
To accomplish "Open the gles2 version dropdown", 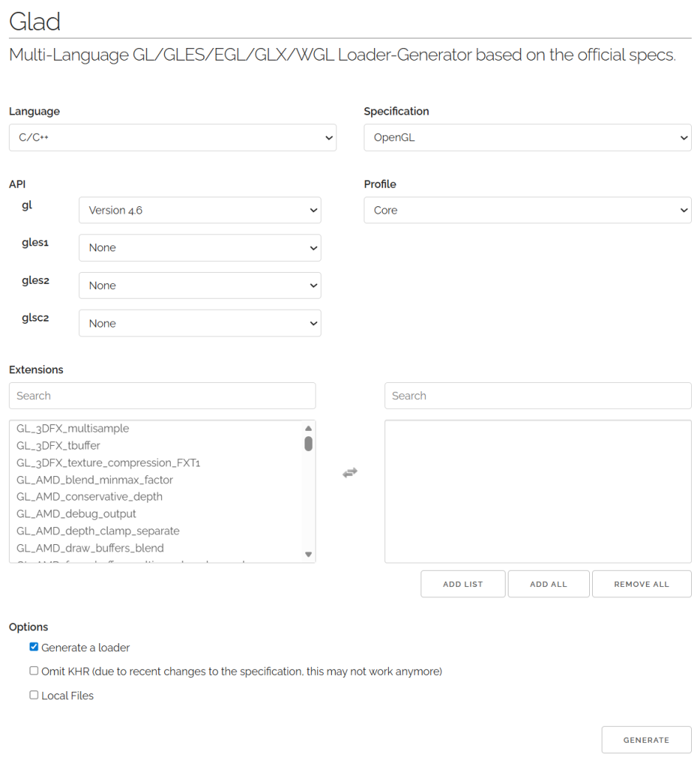I will point(200,285).
